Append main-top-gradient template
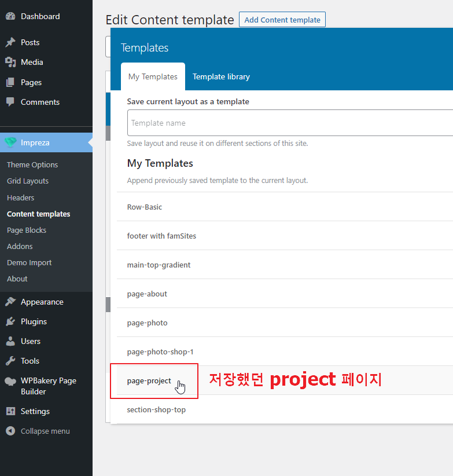Screen dimensions: 453x476 285,265
